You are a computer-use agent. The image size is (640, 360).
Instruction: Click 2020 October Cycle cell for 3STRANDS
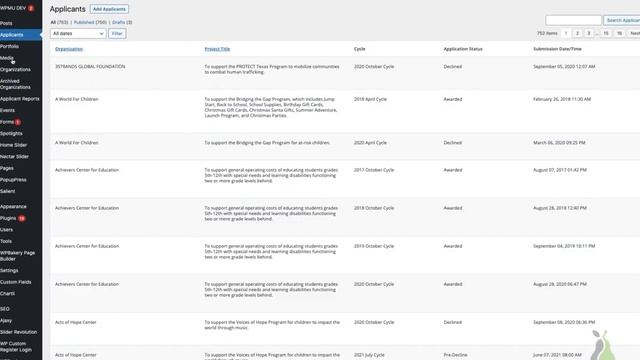[x=374, y=67]
